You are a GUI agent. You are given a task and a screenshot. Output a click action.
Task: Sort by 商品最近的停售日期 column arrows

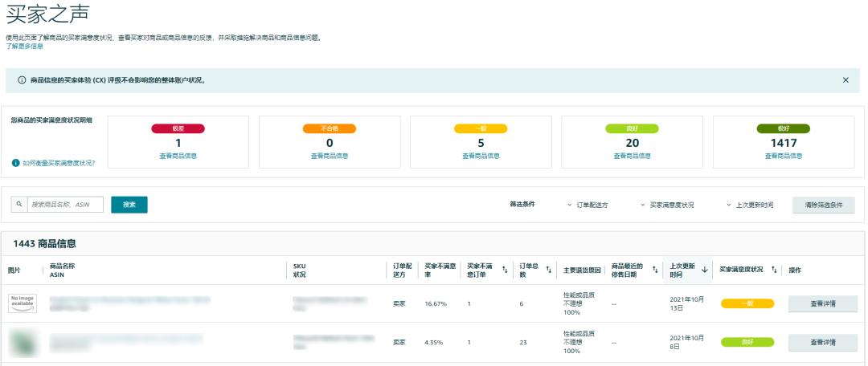click(x=656, y=270)
